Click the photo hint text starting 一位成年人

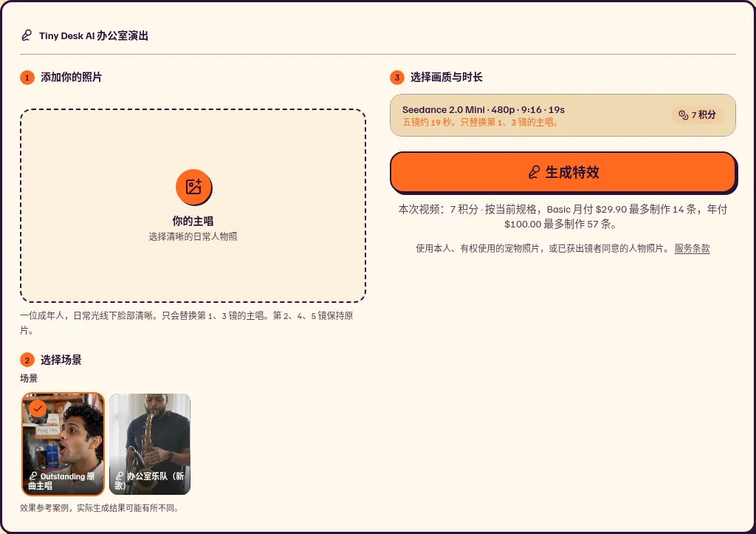(187, 323)
